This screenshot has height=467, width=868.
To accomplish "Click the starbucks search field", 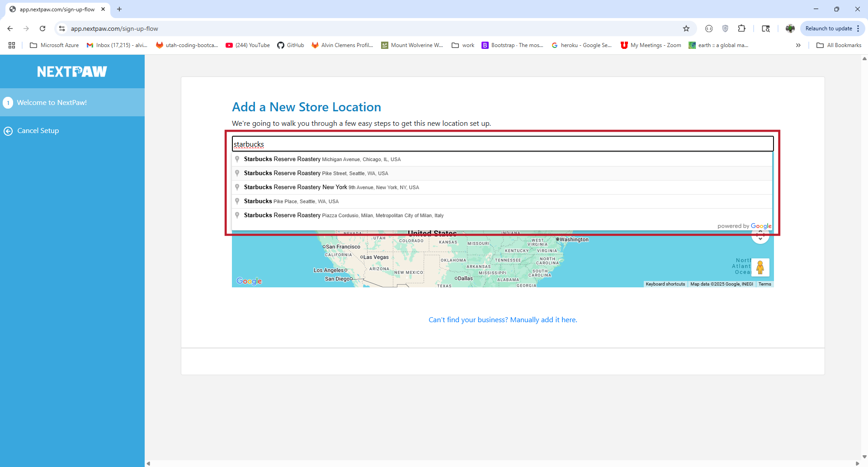I will point(503,144).
